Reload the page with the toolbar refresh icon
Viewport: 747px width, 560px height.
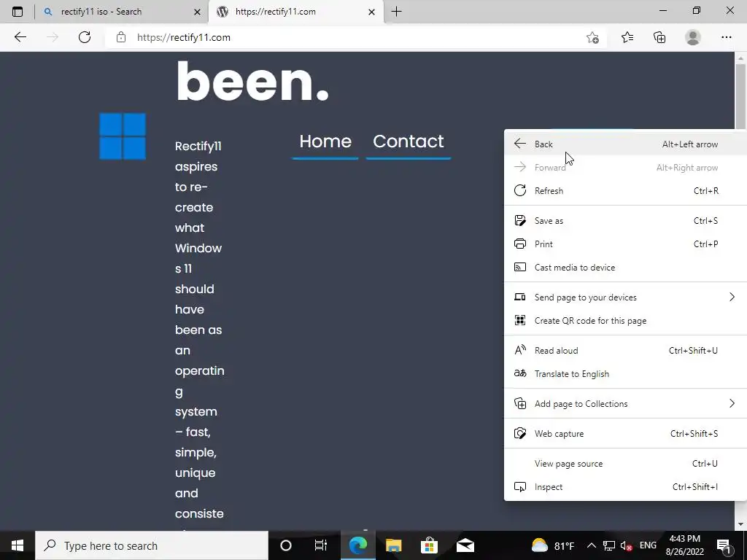[85, 37]
